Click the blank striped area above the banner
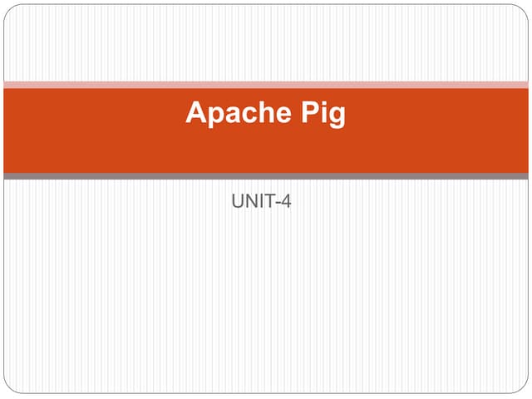 click(x=266, y=43)
